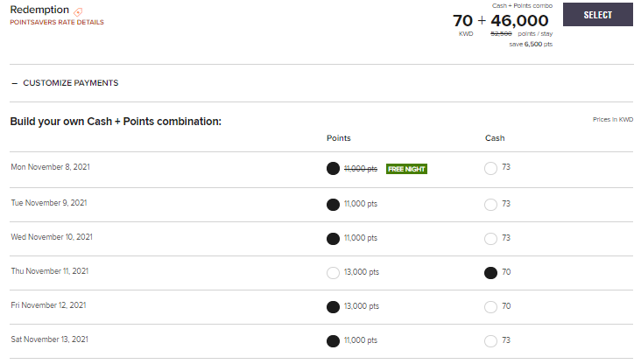This screenshot has height=364, width=641.
Task: Pick 13,000 pts for Thu November 11
Action: (333, 273)
